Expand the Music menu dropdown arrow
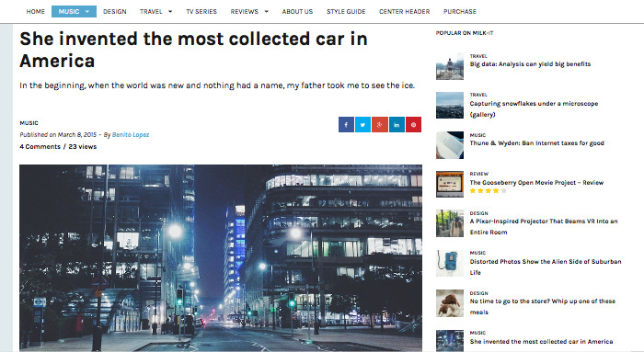 coord(87,11)
